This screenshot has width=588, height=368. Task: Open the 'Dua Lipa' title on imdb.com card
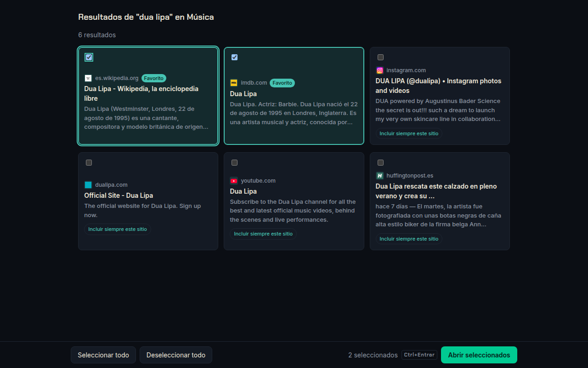tap(243, 94)
